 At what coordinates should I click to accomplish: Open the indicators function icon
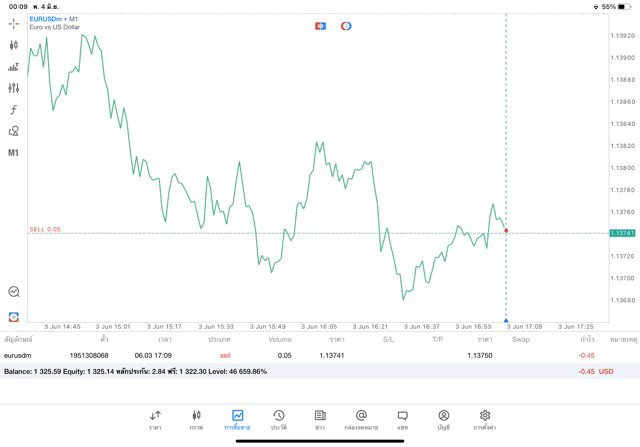tap(14, 109)
